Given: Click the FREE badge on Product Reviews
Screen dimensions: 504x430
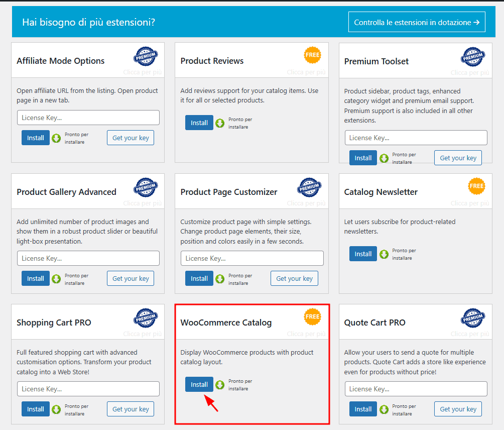Looking at the screenshot, I should pyautogui.click(x=313, y=55).
